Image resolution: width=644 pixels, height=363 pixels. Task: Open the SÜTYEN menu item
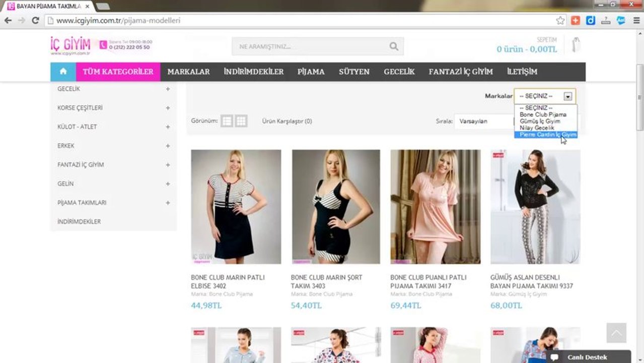[354, 72]
